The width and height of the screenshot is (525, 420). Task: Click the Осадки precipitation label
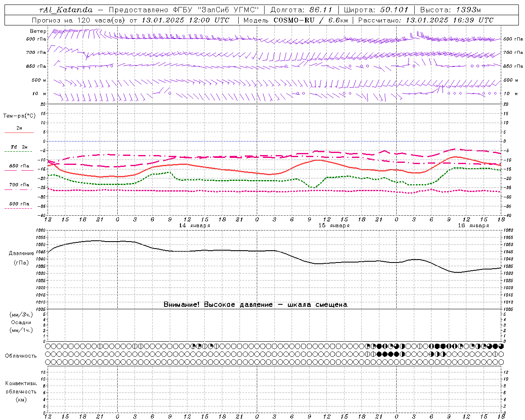point(21,322)
